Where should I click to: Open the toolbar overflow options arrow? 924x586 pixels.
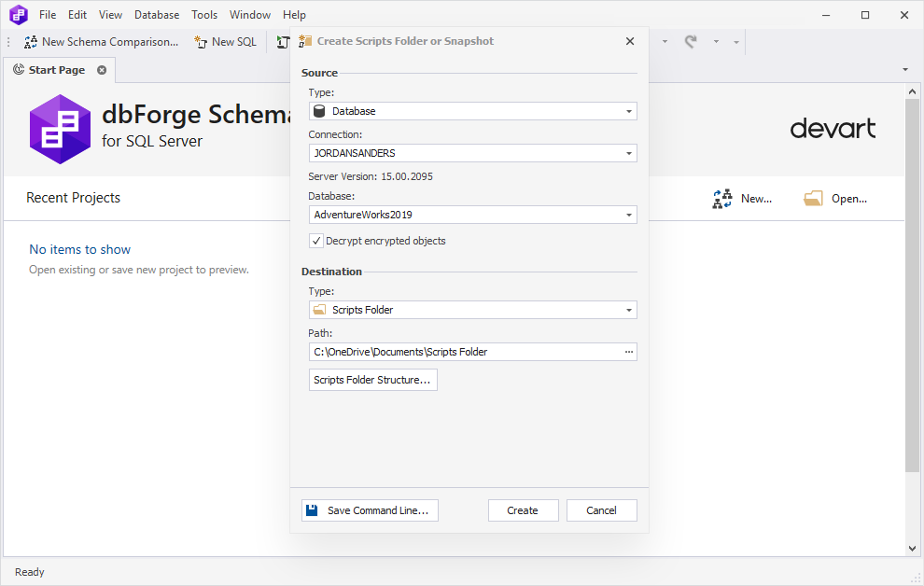click(736, 42)
